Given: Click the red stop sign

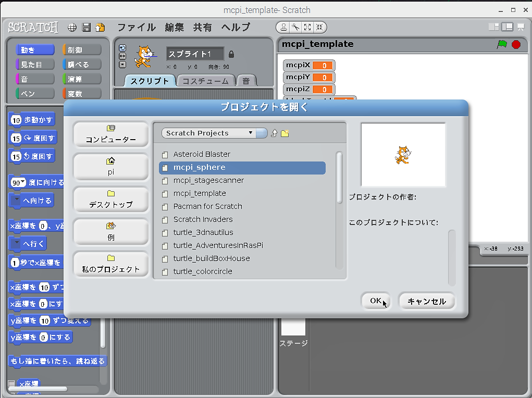Looking at the screenshot, I should 516,44.
